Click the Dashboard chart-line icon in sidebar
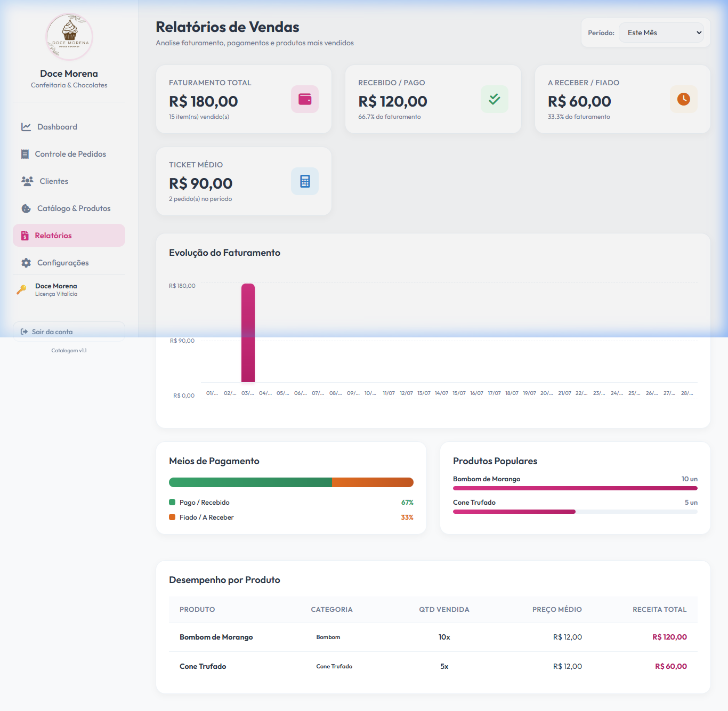Viewport: 728px width, 711px height. point(26,127)
